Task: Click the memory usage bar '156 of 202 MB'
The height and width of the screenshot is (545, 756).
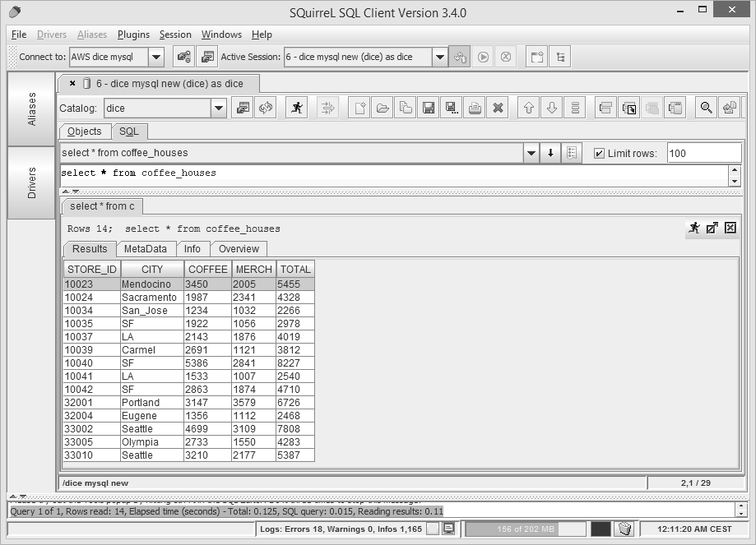Action: pyautogui.click(x=525, y=529)
